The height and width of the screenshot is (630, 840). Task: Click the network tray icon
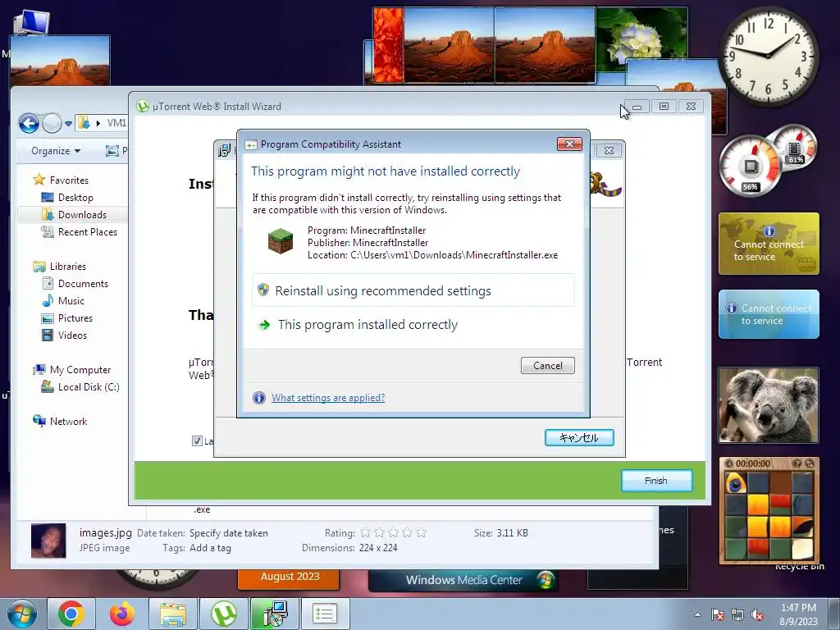[737, 614]
